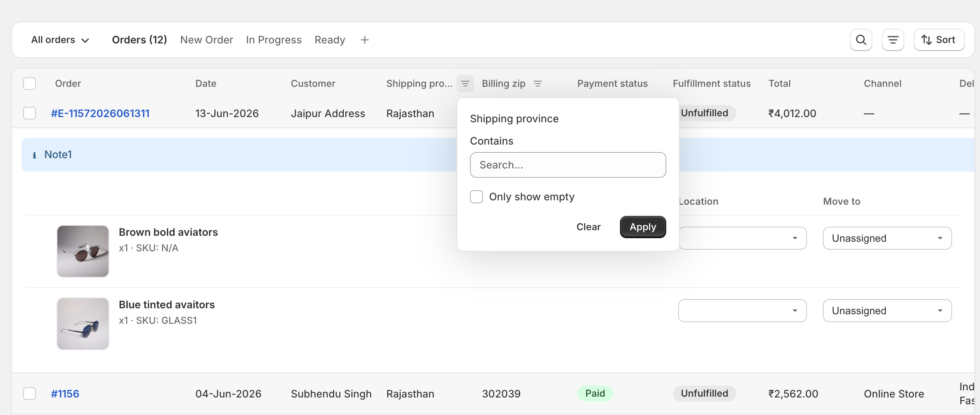Click Blue tinted avaitors product thumbnail

coord(83,324)
